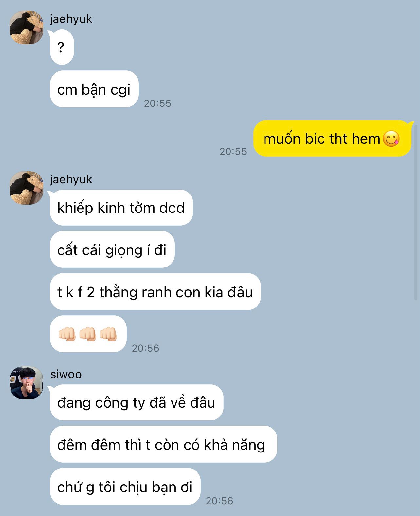
Task: Select "chứ g tôi chịu bạn ơi" message
Action: [125, 487]
